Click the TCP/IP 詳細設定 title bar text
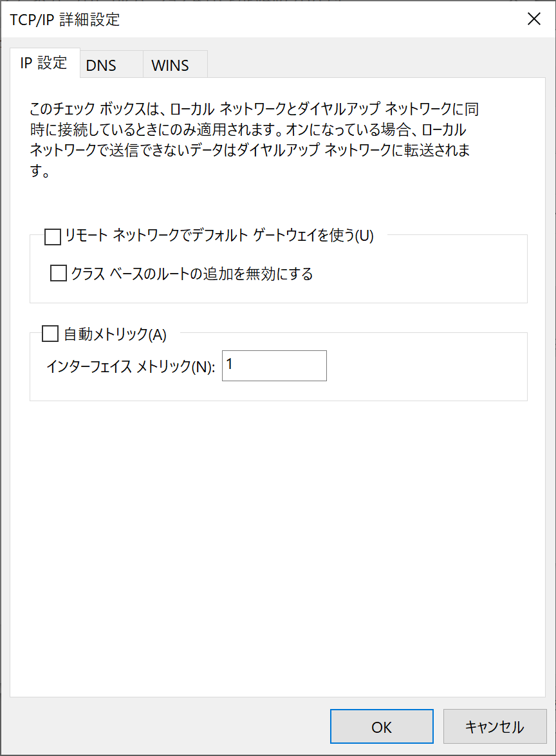Screen dimensions: 556x756 pyautogui.click(x=65, y=20)
